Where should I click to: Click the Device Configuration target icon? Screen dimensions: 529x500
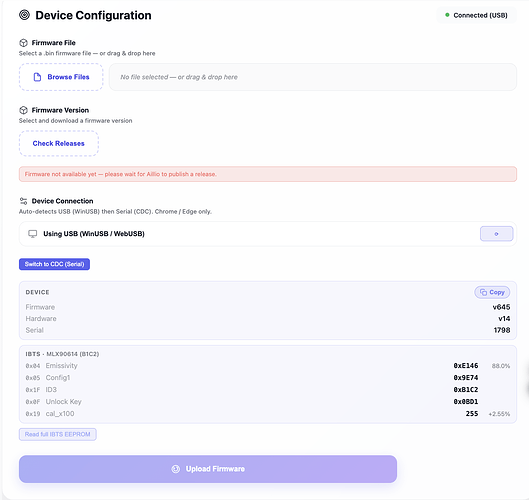coord(24,15)
